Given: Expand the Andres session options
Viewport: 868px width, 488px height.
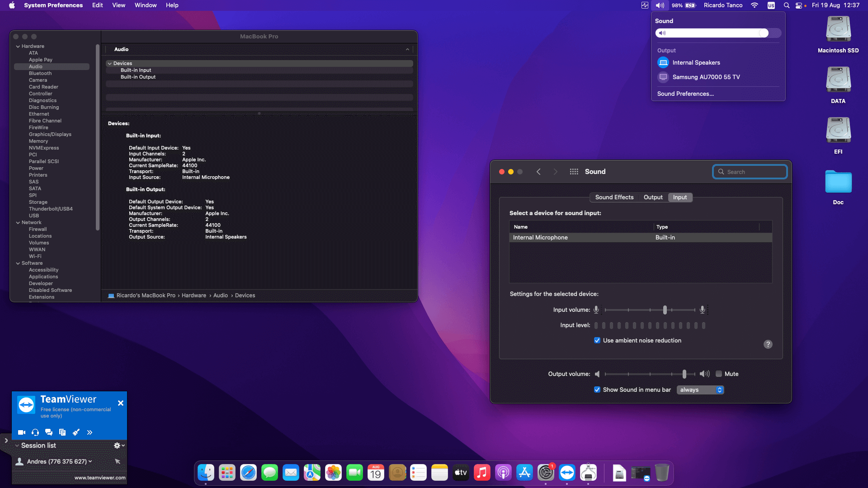Looking at the screenshot, I should coord(90,461).
